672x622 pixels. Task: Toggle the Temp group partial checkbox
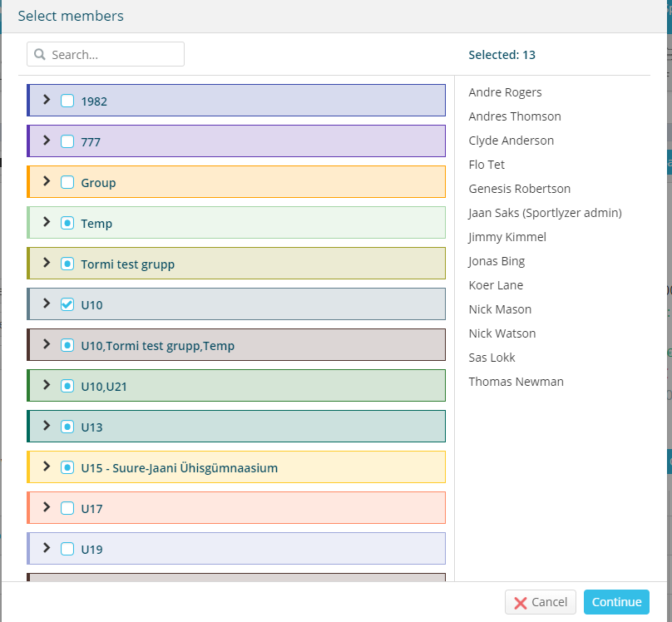pos(67,223)
